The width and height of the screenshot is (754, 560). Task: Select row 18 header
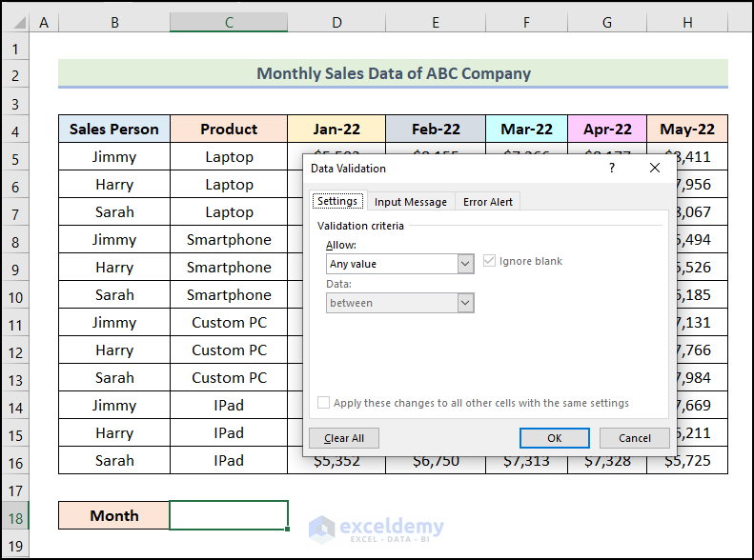pos(16,515)
